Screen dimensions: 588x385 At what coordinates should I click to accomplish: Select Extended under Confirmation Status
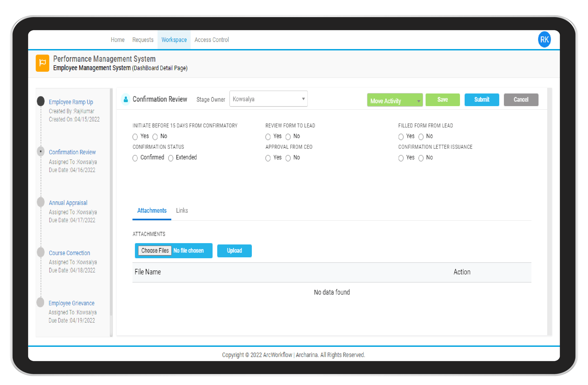click(x=171, y=158)
